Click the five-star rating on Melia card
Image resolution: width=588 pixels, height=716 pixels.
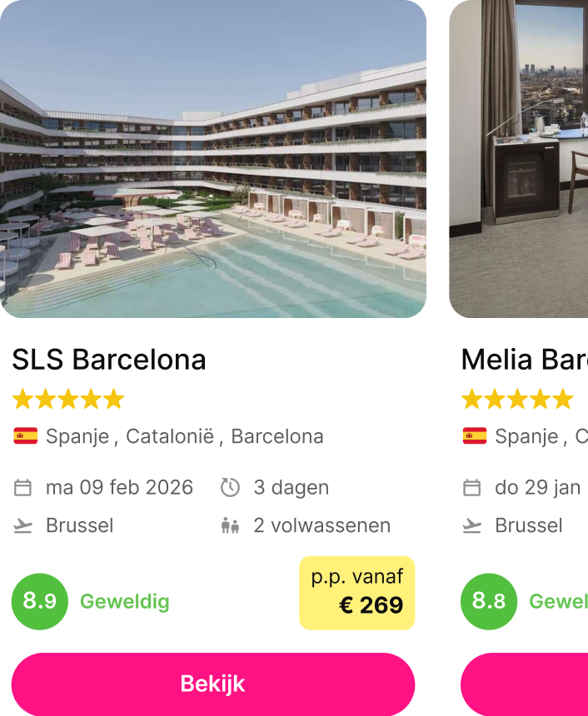point(517,400)
